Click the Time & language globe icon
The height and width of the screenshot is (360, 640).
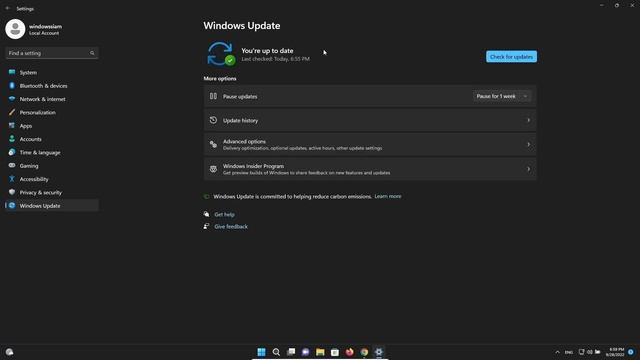[x=12, y=152]
